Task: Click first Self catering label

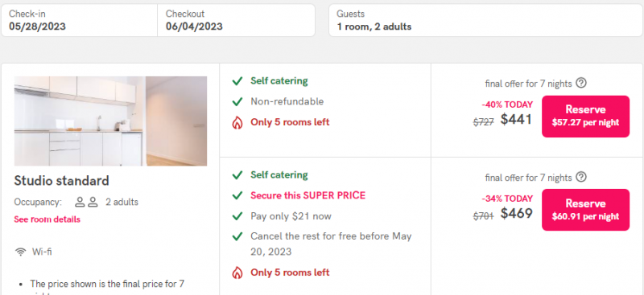Action: (x=279, y=81)
